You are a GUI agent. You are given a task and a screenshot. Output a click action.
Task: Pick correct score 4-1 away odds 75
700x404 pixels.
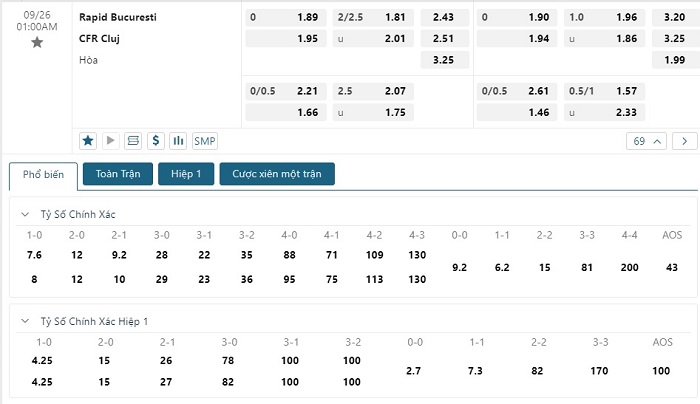click(332, 279)
